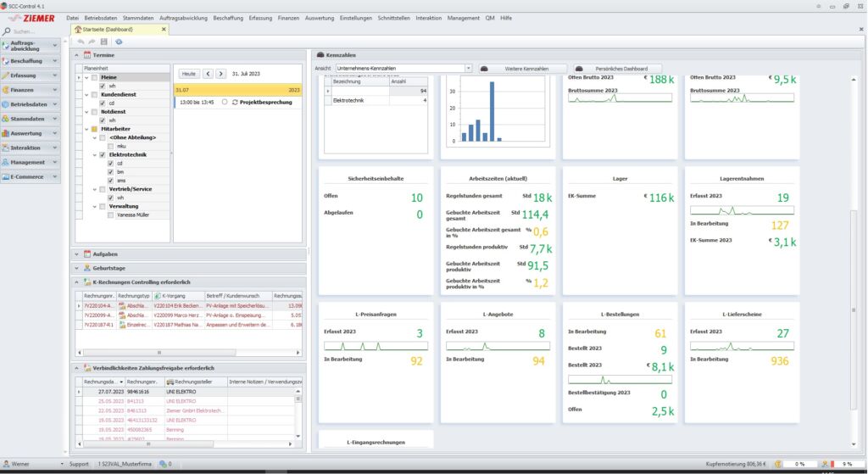
Task: Click the eye view icon in toolbar
Action: (x=119, y=42)
